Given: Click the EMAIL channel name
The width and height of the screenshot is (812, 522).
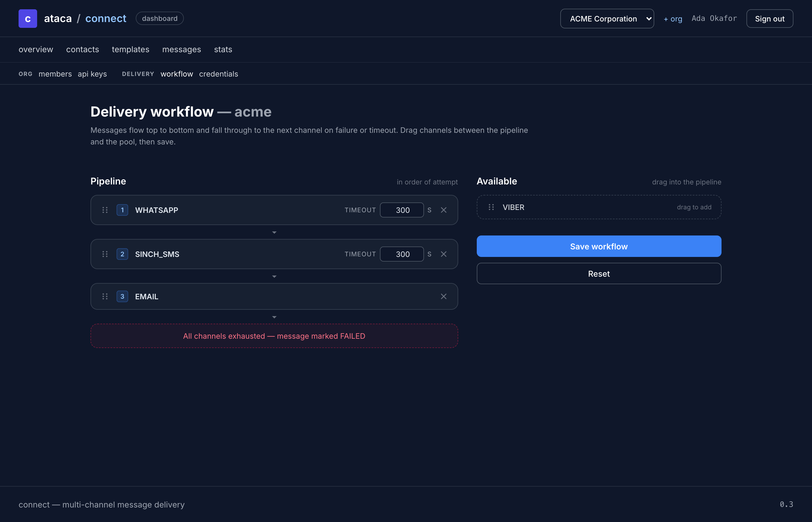Looking at the screenshot, I should 147,297.
